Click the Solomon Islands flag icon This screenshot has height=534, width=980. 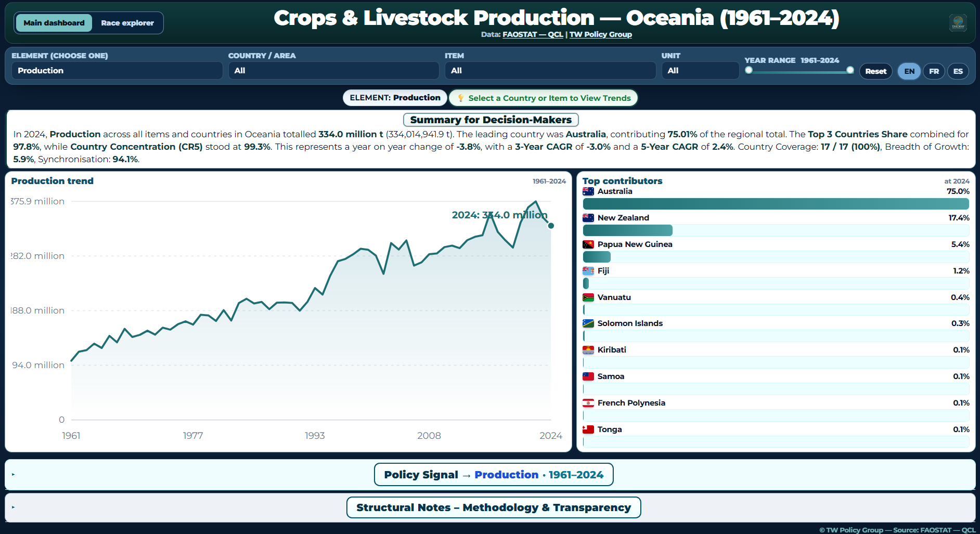[x=588, y=323]
